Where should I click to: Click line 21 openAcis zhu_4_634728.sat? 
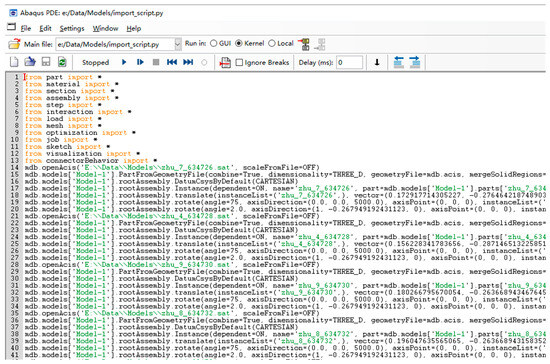tap(172, 216)
